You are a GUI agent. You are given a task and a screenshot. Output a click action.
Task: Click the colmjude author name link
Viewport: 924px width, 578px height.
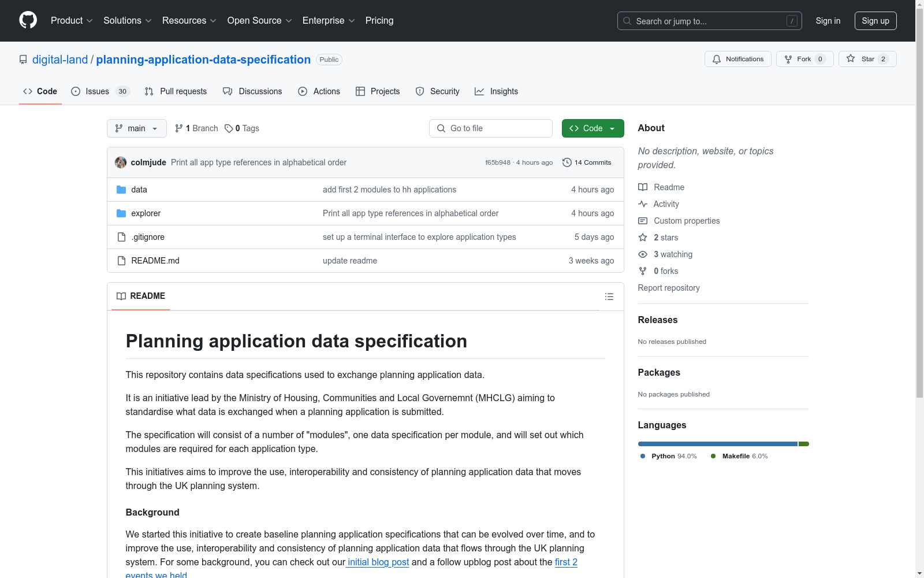click(148, 162)
